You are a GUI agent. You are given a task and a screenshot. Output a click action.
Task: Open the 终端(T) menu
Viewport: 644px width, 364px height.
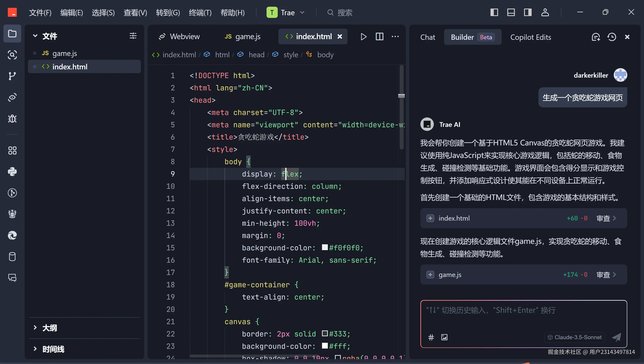[200, 13]
